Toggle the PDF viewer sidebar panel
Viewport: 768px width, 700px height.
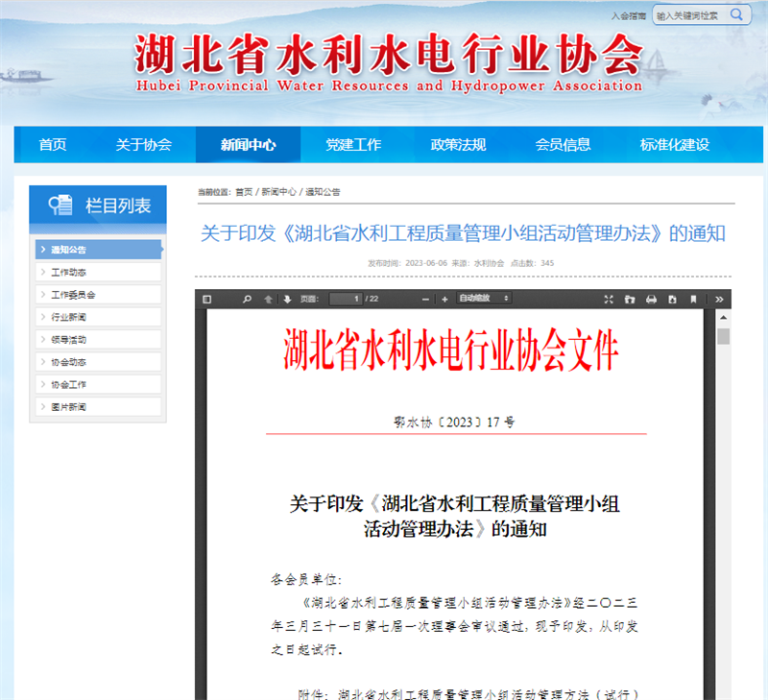[206, 299]
